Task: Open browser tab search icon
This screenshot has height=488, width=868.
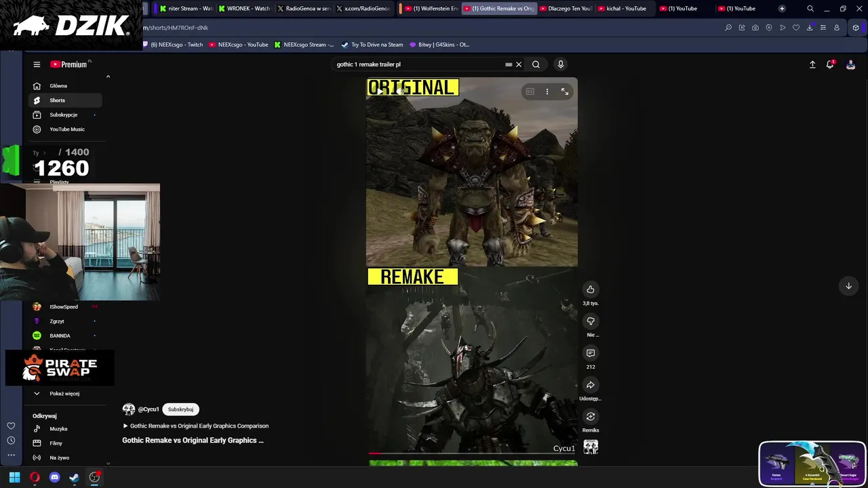Action: (x=810, y=8)
